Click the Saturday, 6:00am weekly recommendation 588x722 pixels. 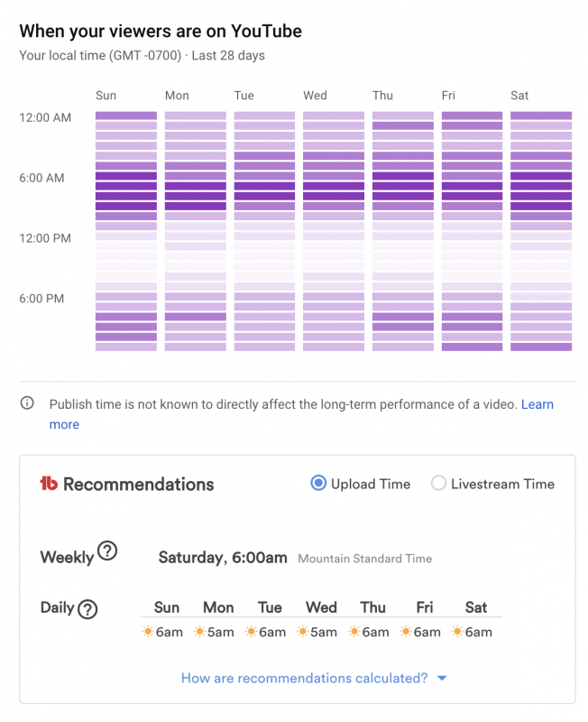point(223,558)
